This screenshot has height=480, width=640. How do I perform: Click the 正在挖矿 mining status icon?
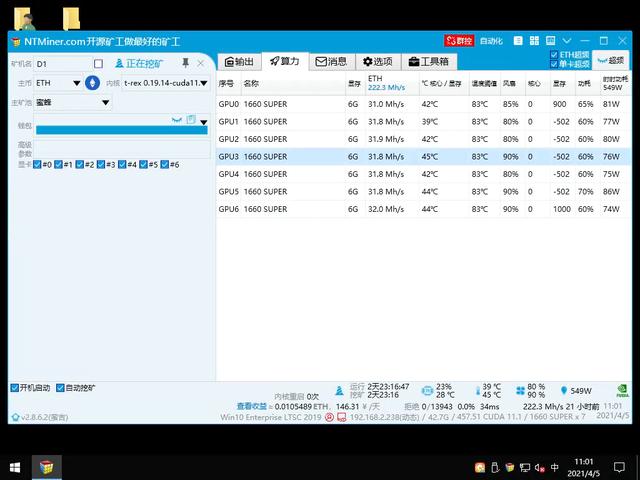[119, 63]
